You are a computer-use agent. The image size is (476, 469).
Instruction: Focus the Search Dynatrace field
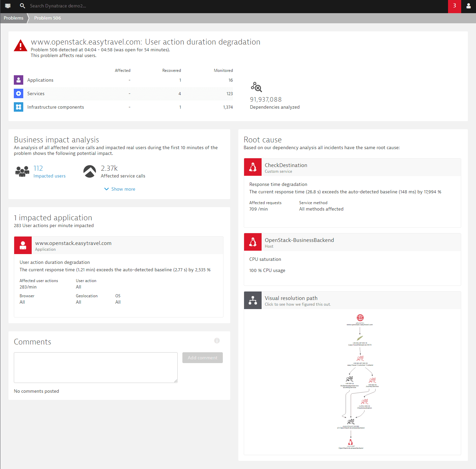point(58,6)
